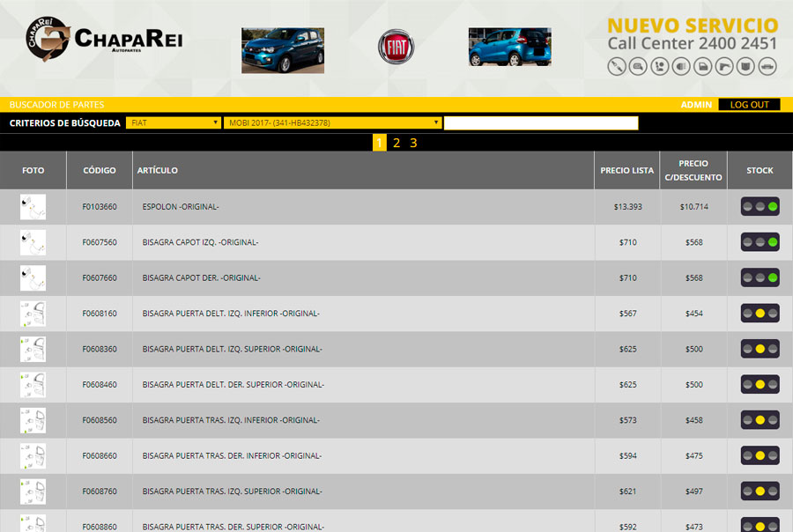The image size is (793, 532).
Task: Check stock light for ESPOLON -ORIGINAL-
Action: tap(760, 206)
